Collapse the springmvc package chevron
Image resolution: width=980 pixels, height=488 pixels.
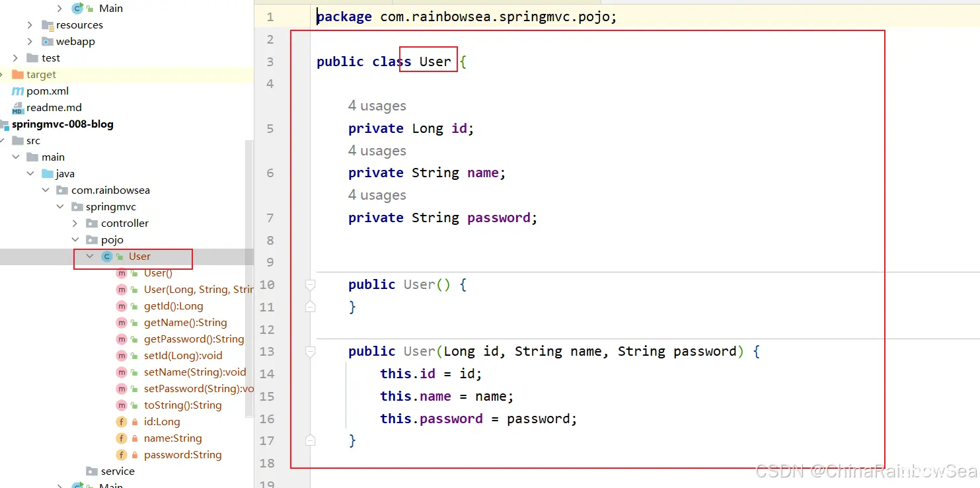click(60, 207)
